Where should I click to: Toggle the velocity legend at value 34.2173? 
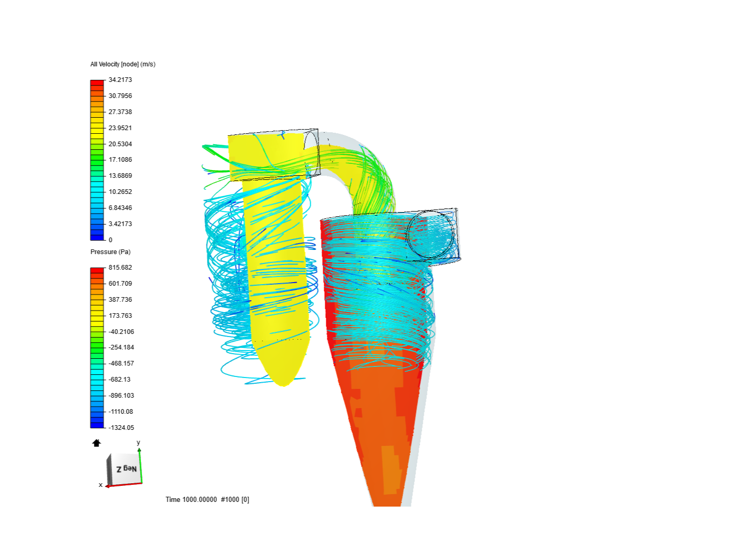pos(120,79)
